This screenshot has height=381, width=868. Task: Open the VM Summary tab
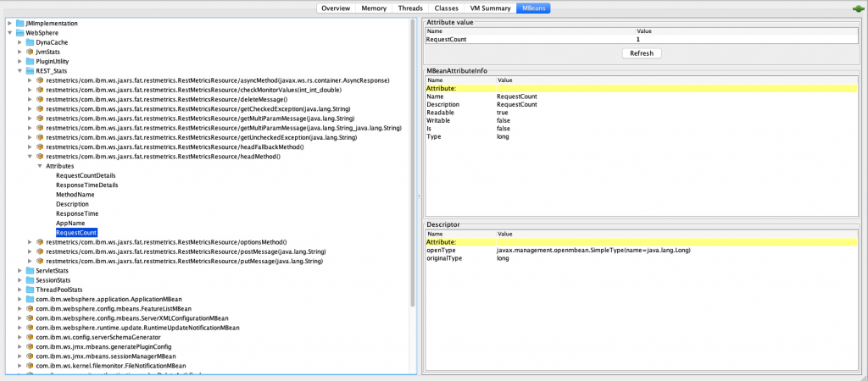(492, 8)
